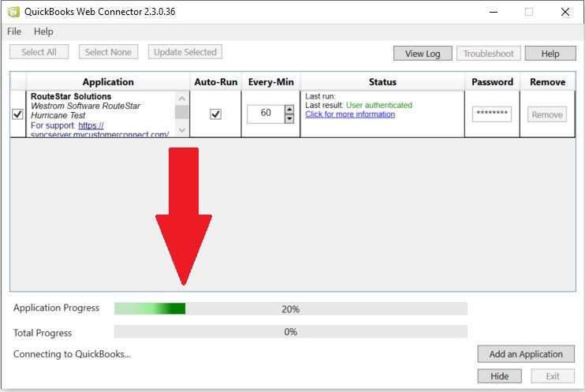This screenshot has width=585, height=392.
Task: Toggle the RouteStar Solutions row selection checkbox
Action: [x=17, y=114]
